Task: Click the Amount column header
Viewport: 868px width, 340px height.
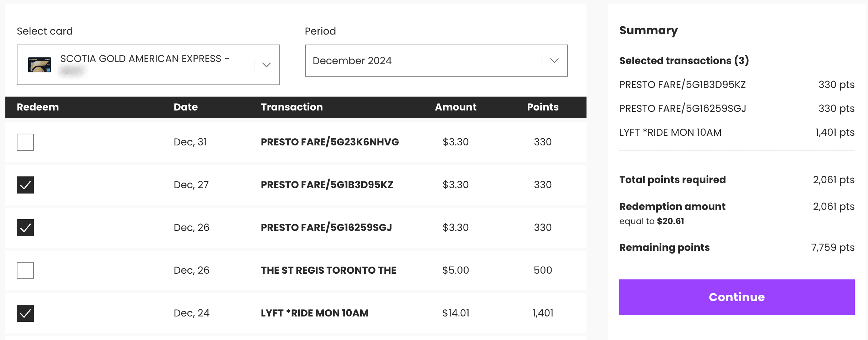Action: click(x=455, y=107)
